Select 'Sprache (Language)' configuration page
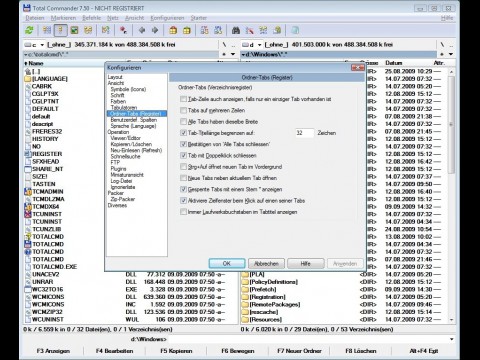 [133, 126]
